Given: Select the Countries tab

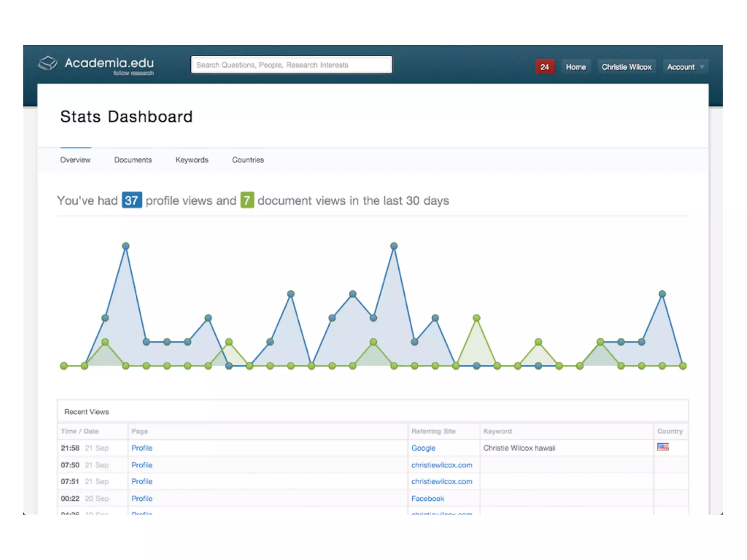Looking at the screenshot, I should click(x=248, y=160).
